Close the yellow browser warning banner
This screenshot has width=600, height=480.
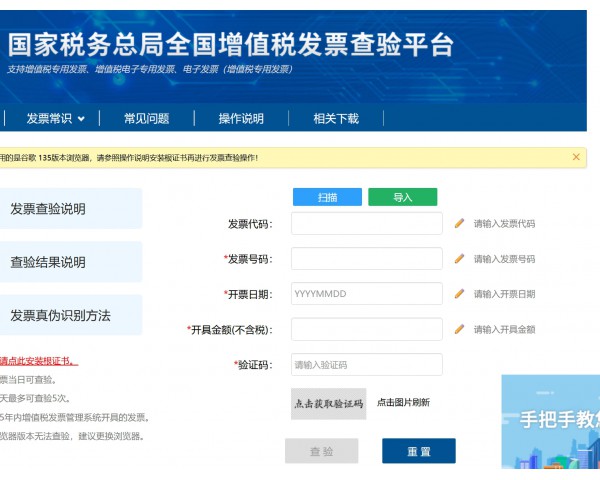576,157
